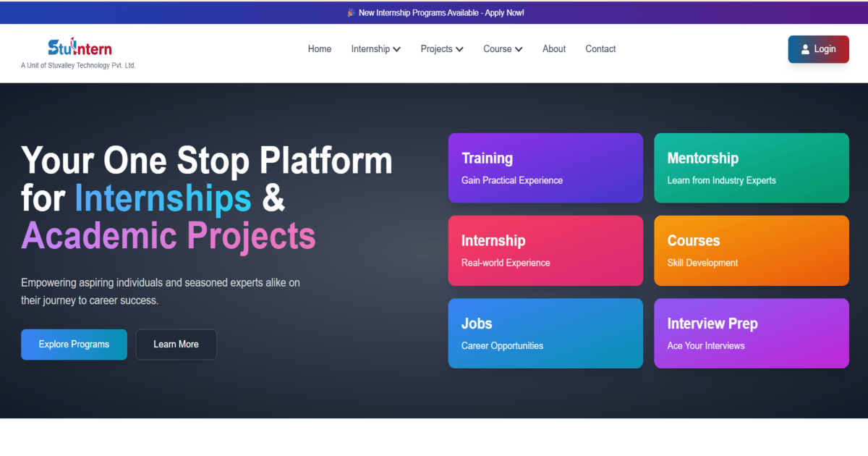This screenshot has width=868, height=456.
Task: Open the Course dropdown in the navbar
Action: [x=502, y=48]
